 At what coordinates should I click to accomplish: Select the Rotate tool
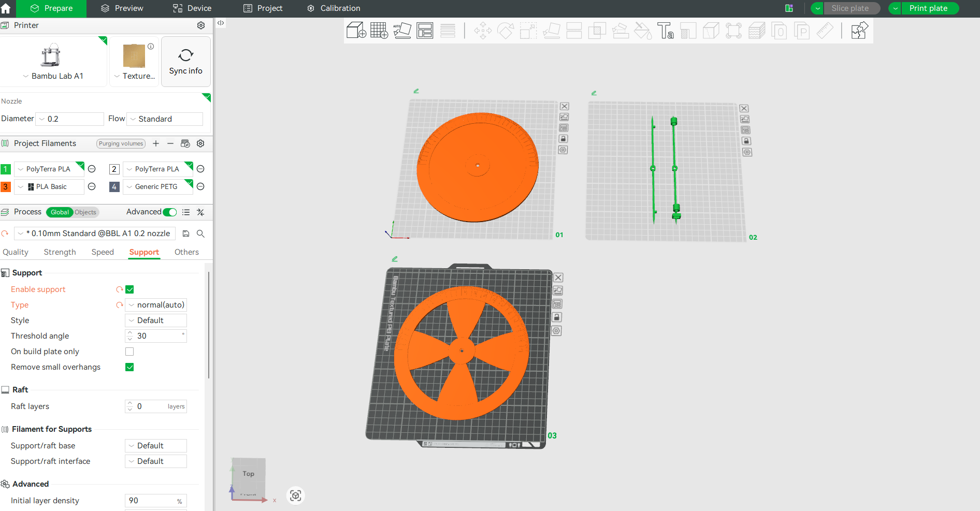[506, 31]
